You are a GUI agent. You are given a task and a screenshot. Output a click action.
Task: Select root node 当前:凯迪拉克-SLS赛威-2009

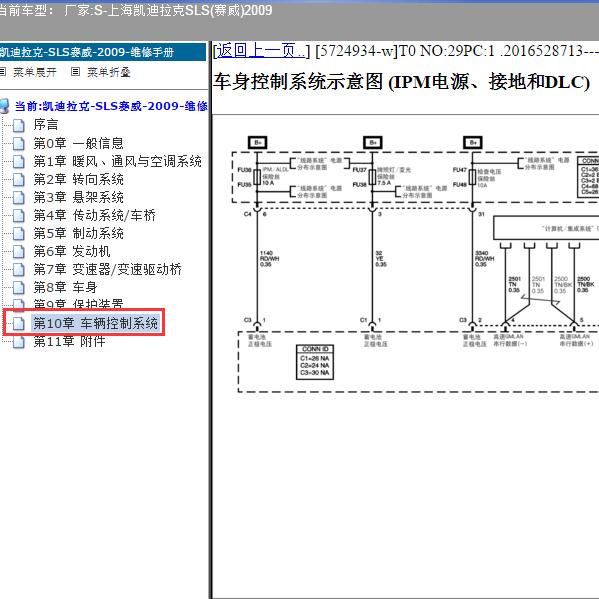(111, 106)
